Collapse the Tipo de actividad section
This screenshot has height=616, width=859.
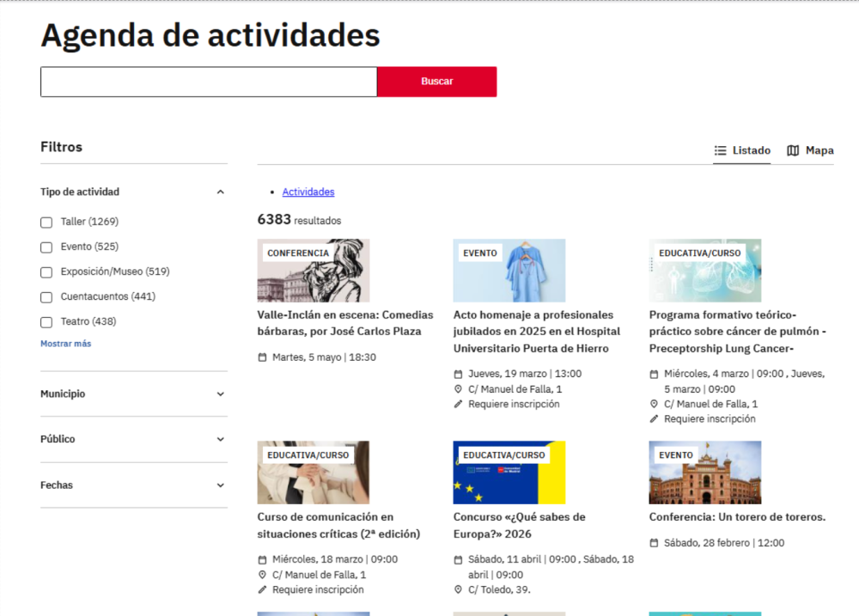click(x=220, y=192)
